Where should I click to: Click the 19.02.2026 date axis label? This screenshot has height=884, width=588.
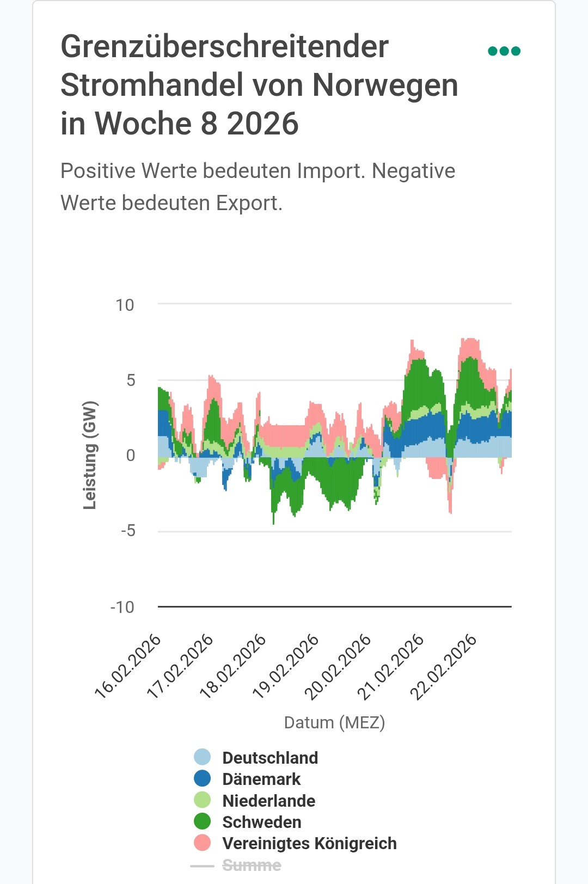pos(286,666)
